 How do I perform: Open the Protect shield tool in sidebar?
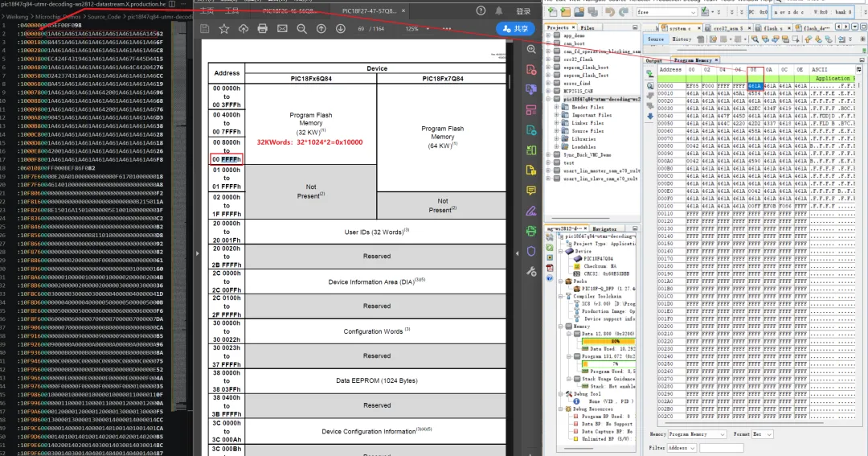[x=531, y=252]
